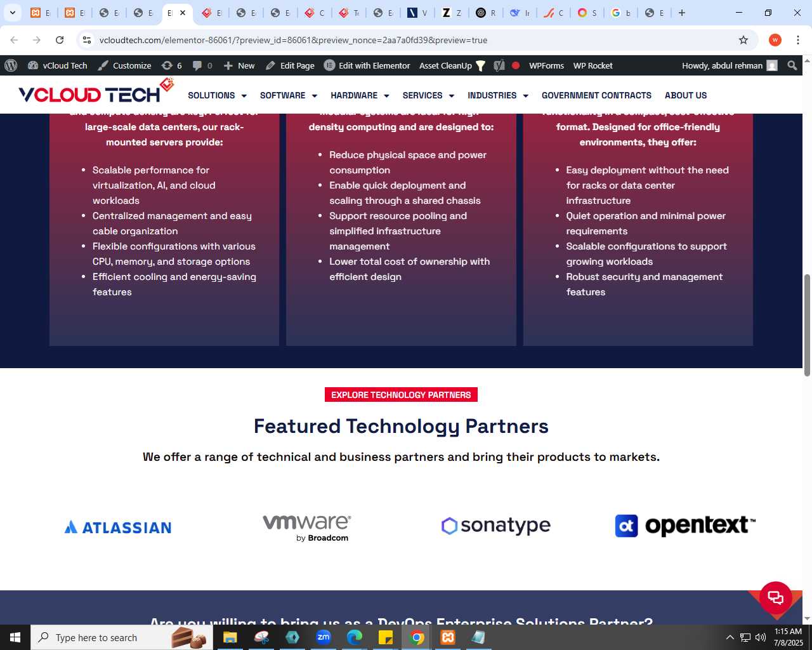812x650 pixels.
Task: Click Edit with Elementor
Action: coord(367,65)
